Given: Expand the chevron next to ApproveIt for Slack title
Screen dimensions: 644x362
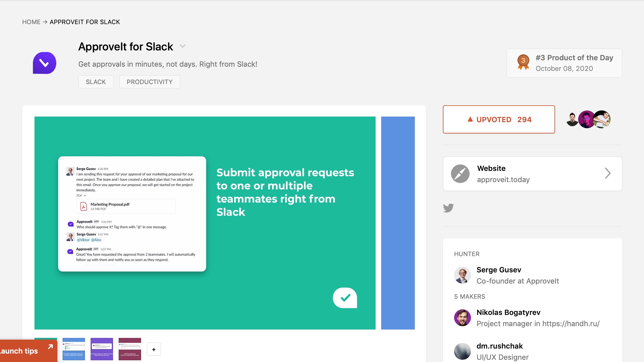Looking at the screenshot, I should click(x=183, y=46).
